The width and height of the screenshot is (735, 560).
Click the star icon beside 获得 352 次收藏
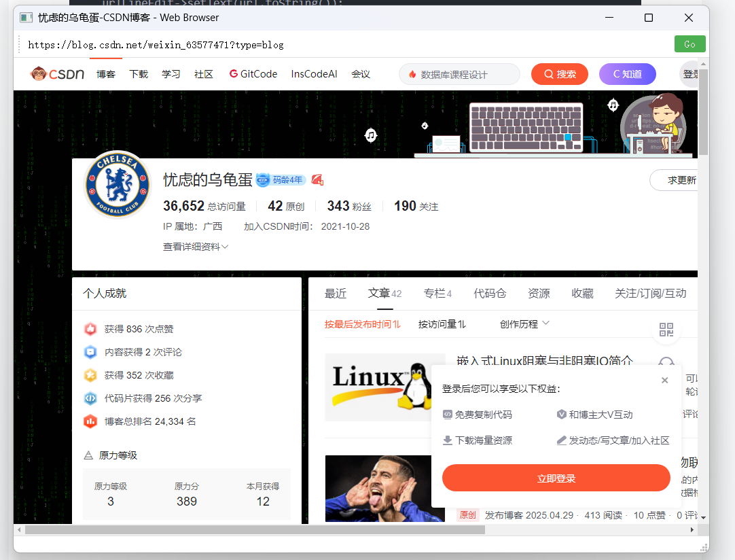pyautogui.click(x=90, y=374)
